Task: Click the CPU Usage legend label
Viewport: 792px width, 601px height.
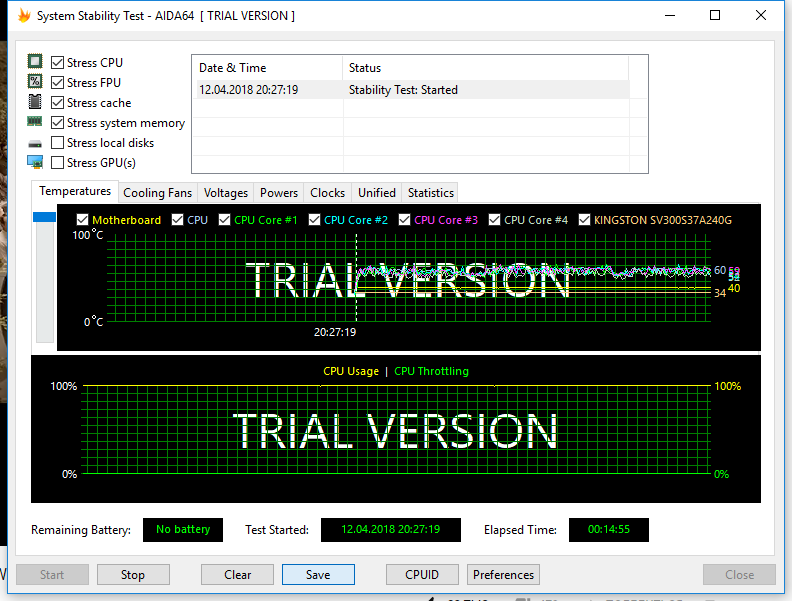Action: (x=351, y=371)
